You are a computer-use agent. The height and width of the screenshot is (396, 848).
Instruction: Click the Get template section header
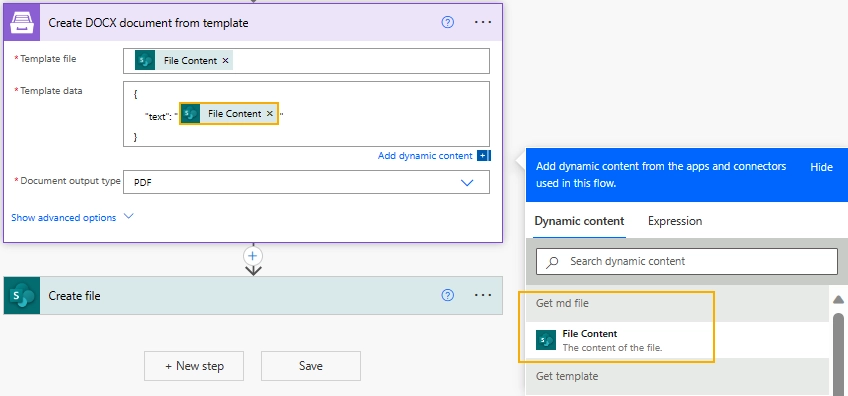677,376
